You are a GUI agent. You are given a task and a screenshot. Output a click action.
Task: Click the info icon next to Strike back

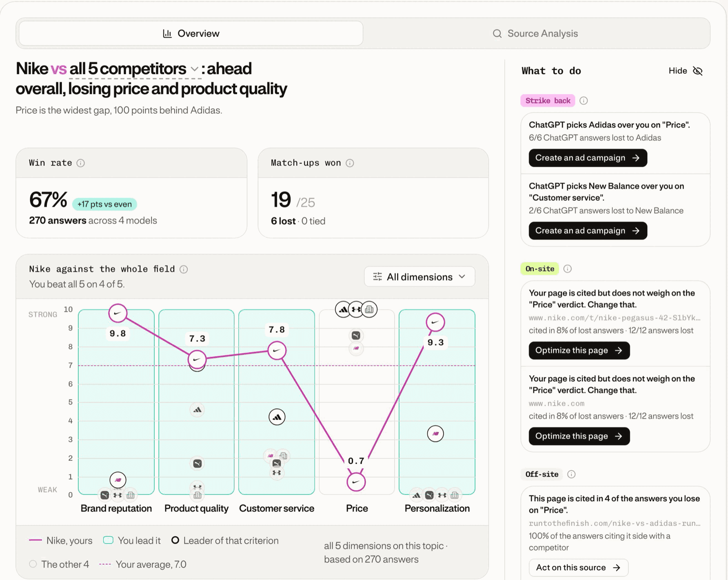584,101
